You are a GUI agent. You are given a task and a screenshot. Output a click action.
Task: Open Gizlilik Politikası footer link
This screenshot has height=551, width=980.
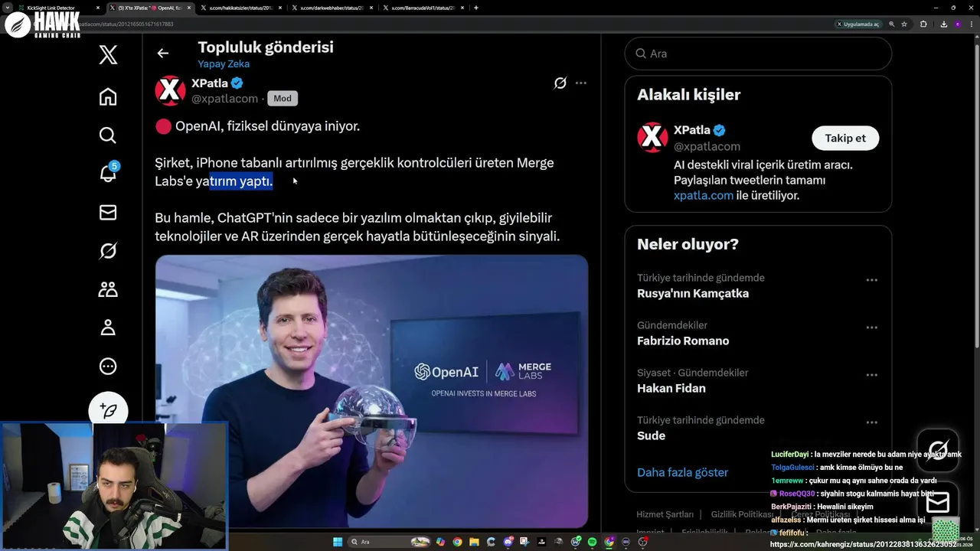click(x=742, y=514)
